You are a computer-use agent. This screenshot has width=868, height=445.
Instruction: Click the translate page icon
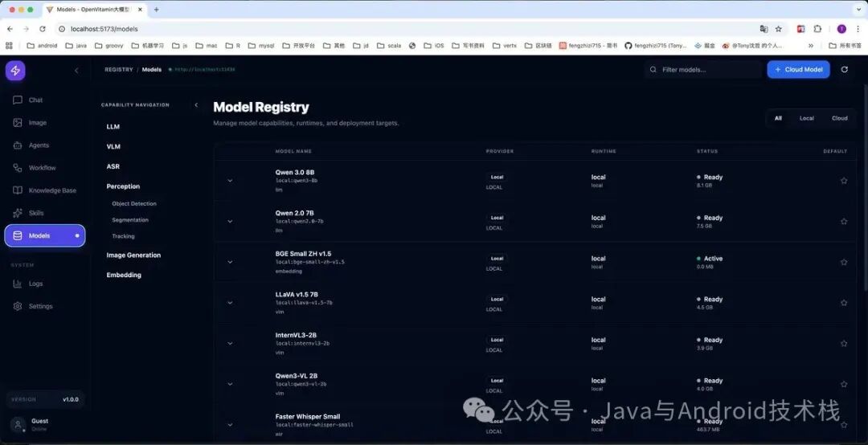(x=764, y=29)
